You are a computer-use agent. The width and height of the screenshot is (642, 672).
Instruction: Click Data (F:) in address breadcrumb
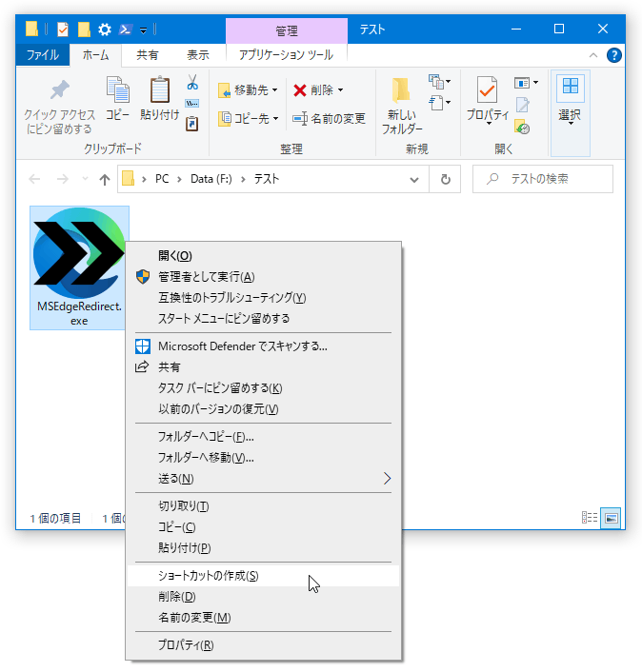tap(211, 179)
